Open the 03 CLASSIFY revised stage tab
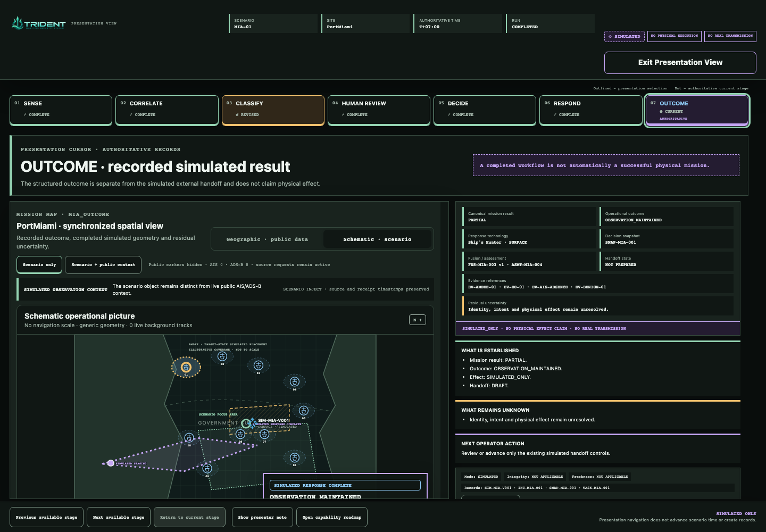 tap(273, 110)
